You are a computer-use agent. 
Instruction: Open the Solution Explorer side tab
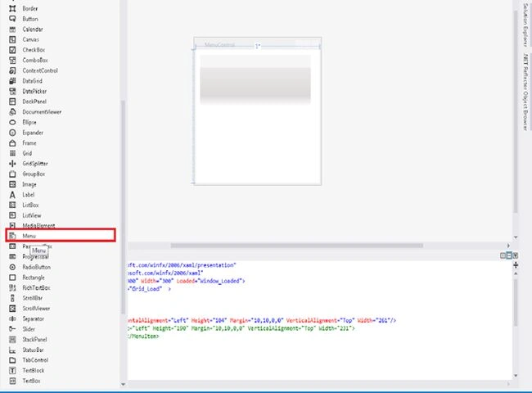(x=525, y=24)
